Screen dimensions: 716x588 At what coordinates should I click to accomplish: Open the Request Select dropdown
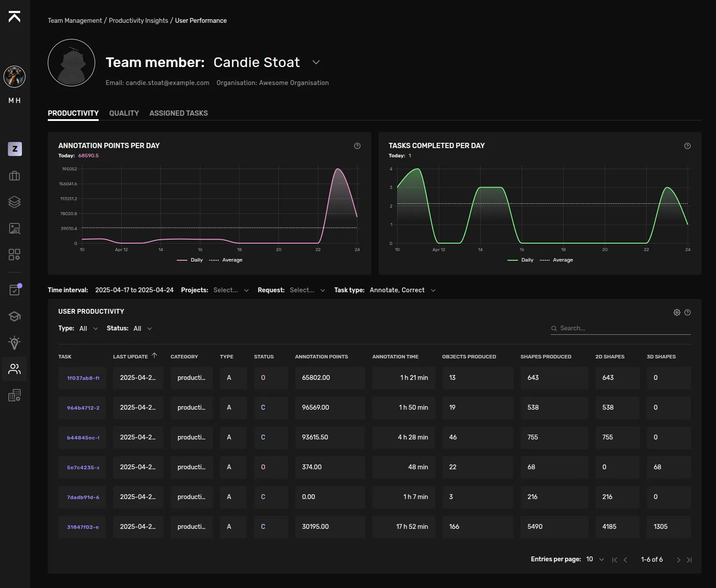[x=307, y=290]
